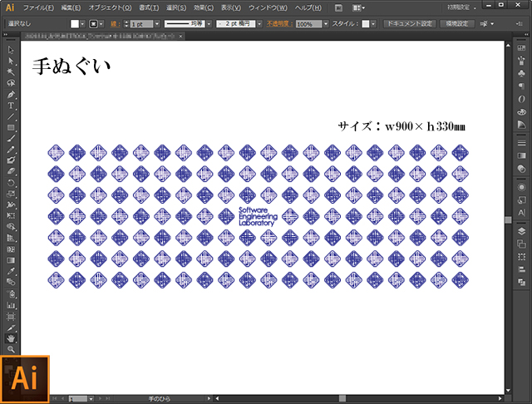The width and height of the screenshot is (532, 404).
Task: Select the Hand tool
Action: tap(12, 337)
